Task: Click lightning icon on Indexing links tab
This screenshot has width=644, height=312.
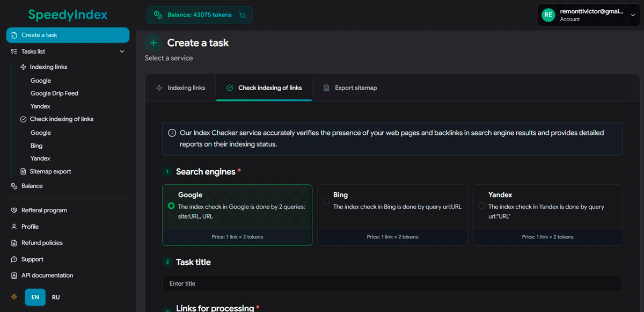Action: (159, 88)
